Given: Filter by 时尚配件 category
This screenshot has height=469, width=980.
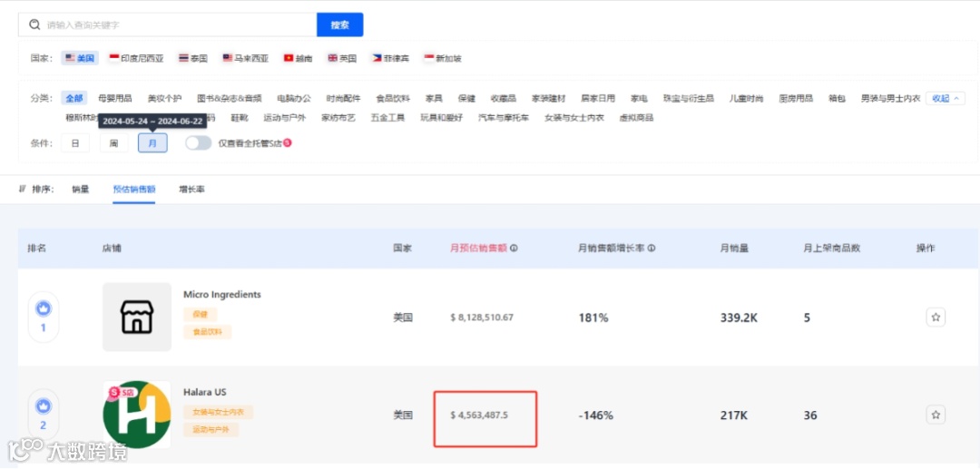Looking at the screenshot, I should click(343, 98).
